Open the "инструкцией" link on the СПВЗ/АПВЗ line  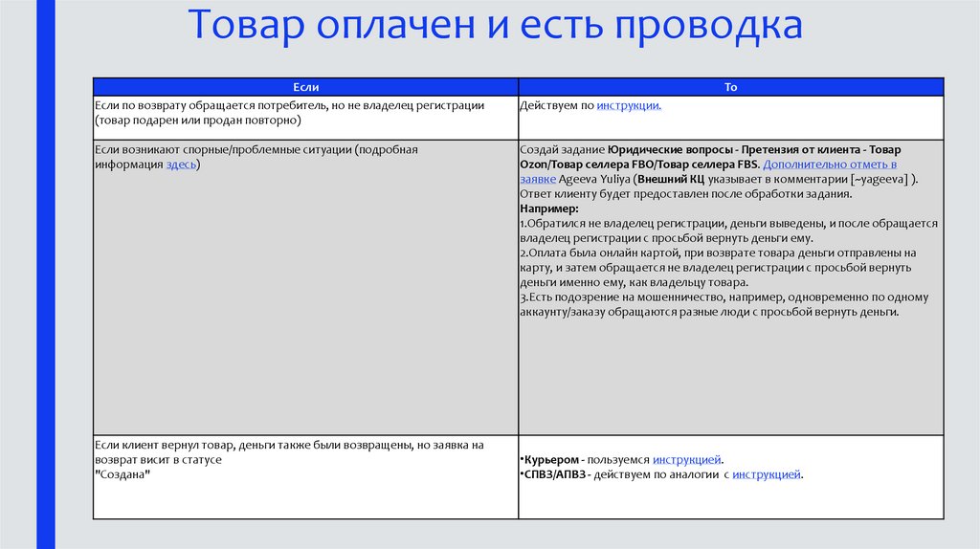[x=767, y=474]
